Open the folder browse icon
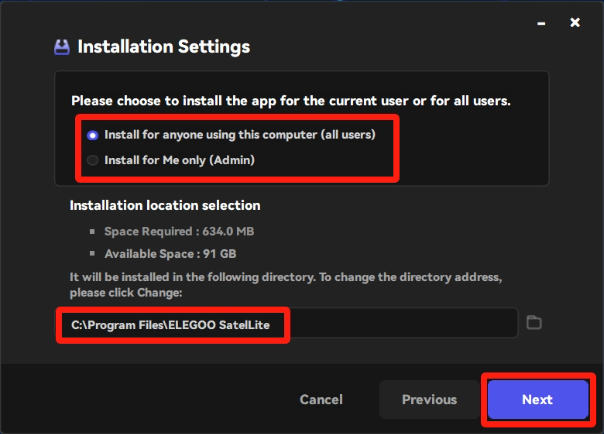The image size is (604, 434). coord(534,322)
